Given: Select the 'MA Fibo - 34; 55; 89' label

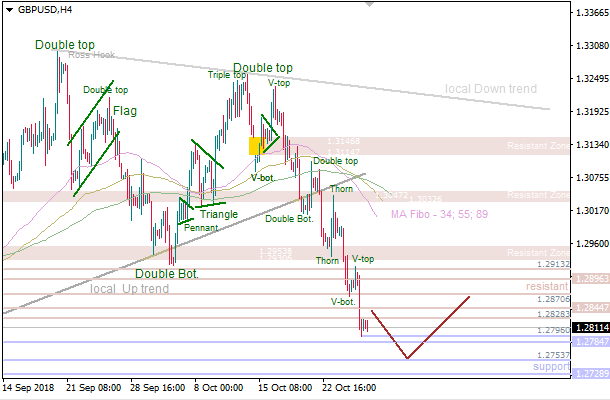Looking at the screenshot, I should [x=438, y=214].
